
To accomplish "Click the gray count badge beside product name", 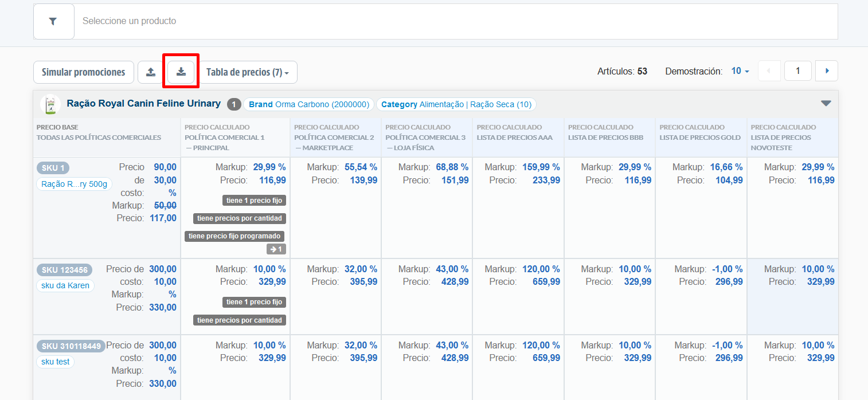I will click(x=234, y=104).
